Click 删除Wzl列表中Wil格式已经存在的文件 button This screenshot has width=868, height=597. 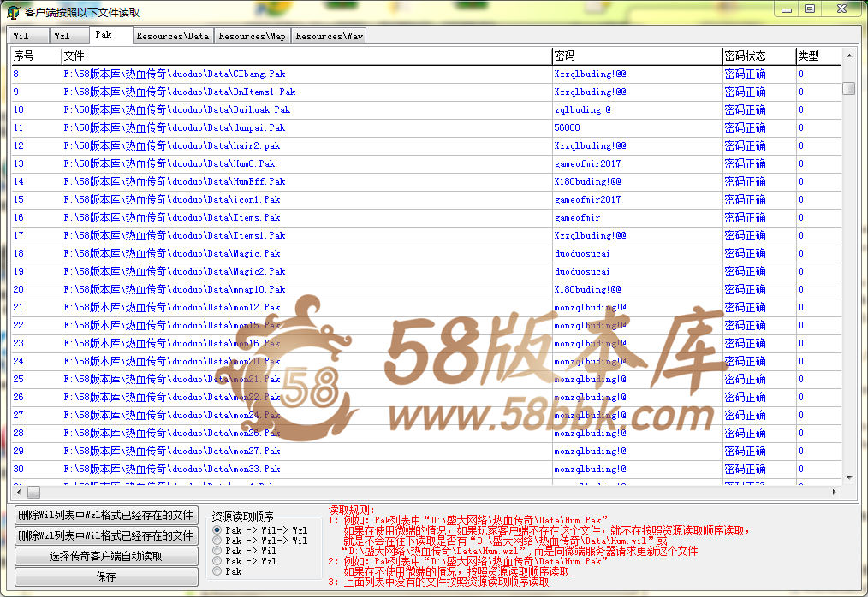pyautogui.click(x=106, y=535)
